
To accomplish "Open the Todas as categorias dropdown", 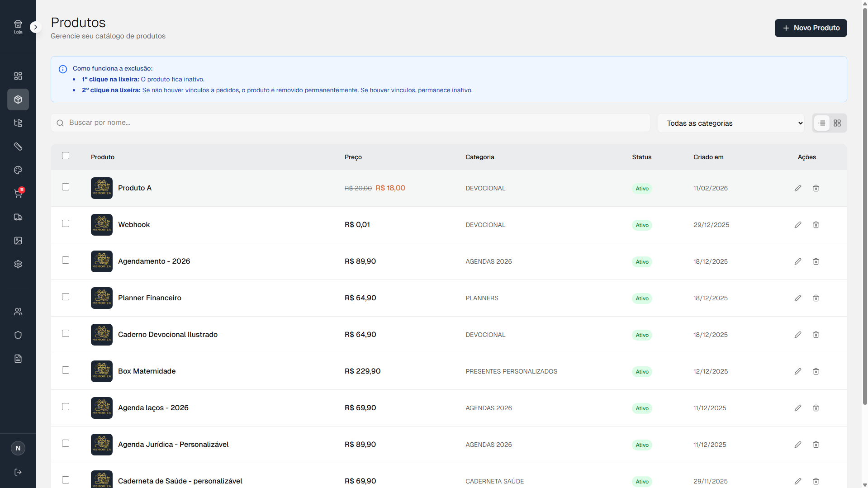I will [731, 123].
